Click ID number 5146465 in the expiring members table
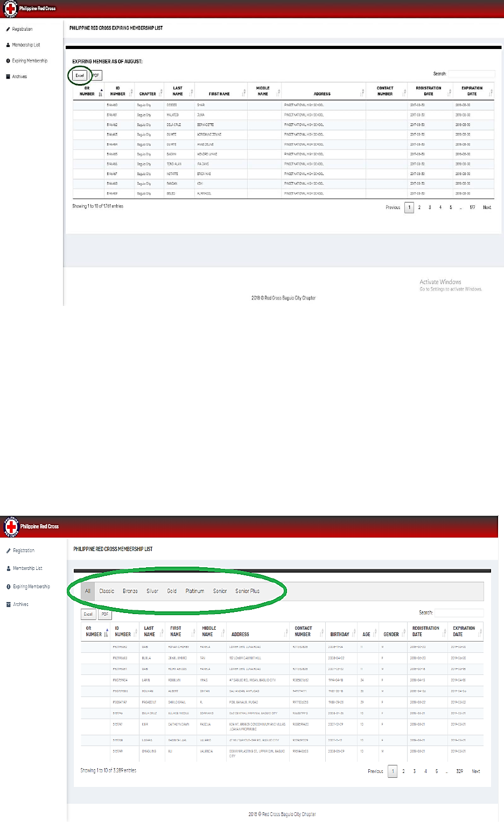Image resolution: width=504 pixels, height=822 pixels. tap(112, 154)
